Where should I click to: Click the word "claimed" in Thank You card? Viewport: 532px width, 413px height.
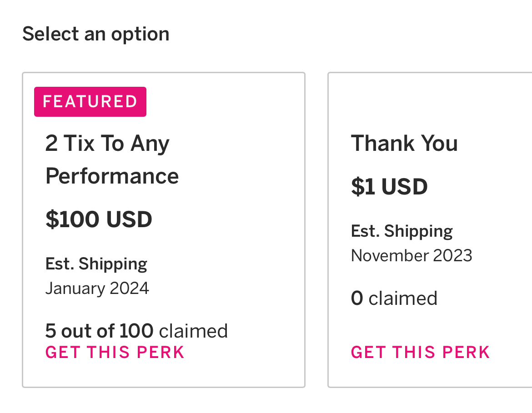point(403,299)
